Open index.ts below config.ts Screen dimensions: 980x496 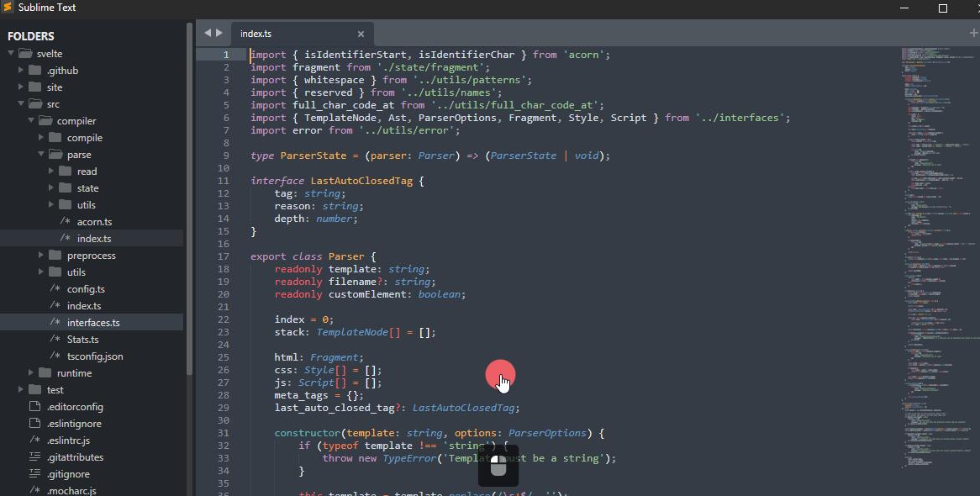84,306
